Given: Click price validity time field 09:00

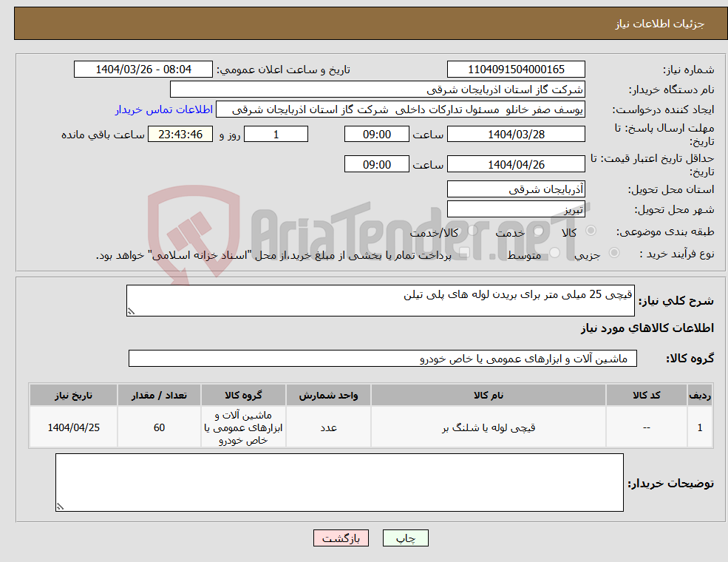Looking at the screenshot, I should [x=376, y=164].
